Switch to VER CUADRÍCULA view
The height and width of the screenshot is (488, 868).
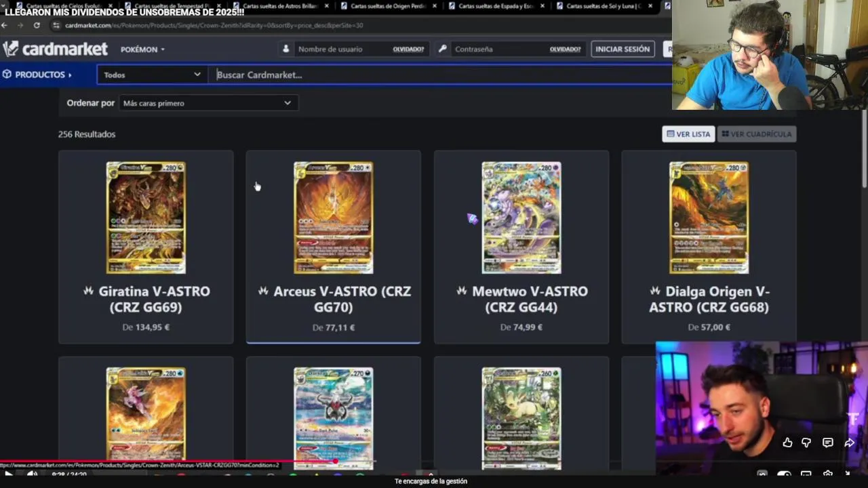coord(756,134)
